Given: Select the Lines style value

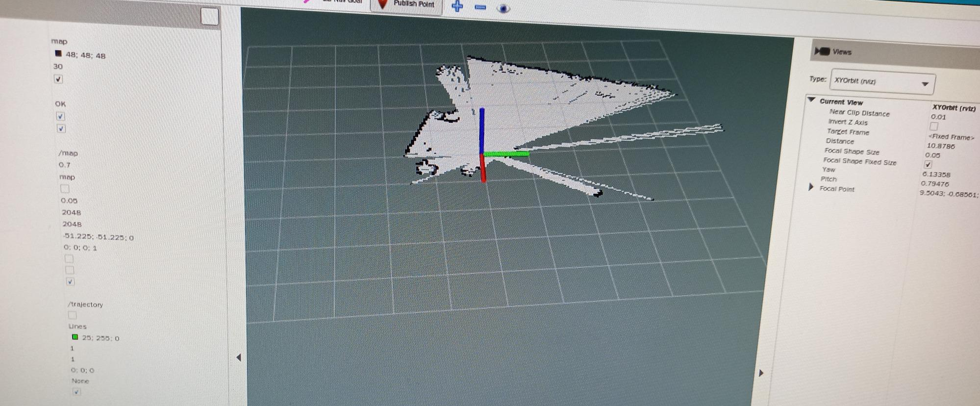Looking at the screenshot, I should coord(77,327).
